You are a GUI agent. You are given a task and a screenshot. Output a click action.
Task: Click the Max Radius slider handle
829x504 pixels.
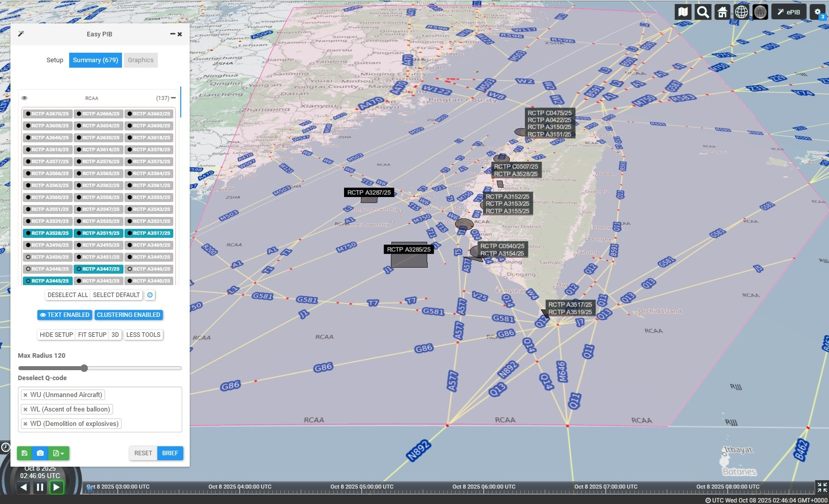tap(84, 368)
